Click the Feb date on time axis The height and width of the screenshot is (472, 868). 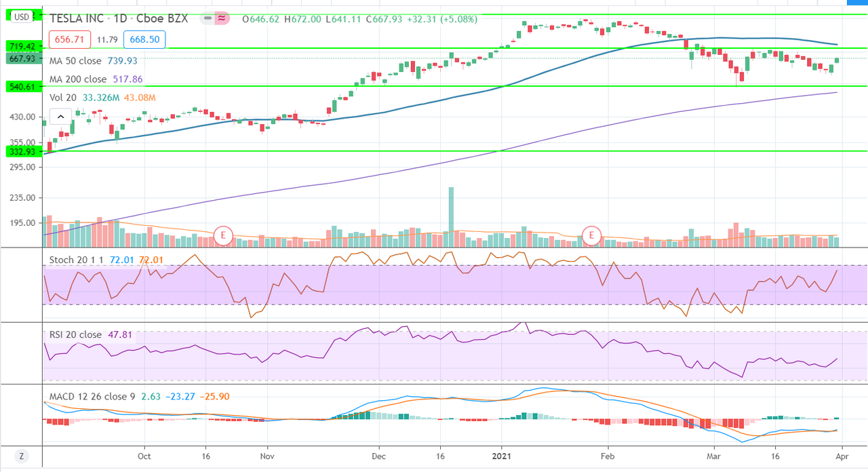point(607,458)
